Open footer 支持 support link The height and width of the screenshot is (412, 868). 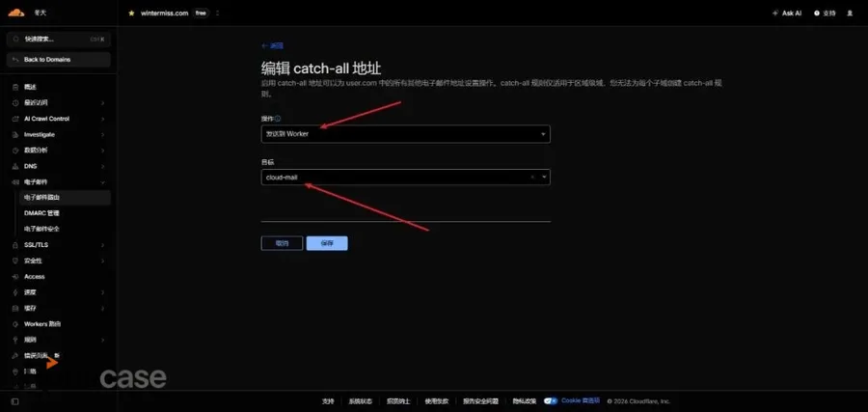tap(328, 401)
